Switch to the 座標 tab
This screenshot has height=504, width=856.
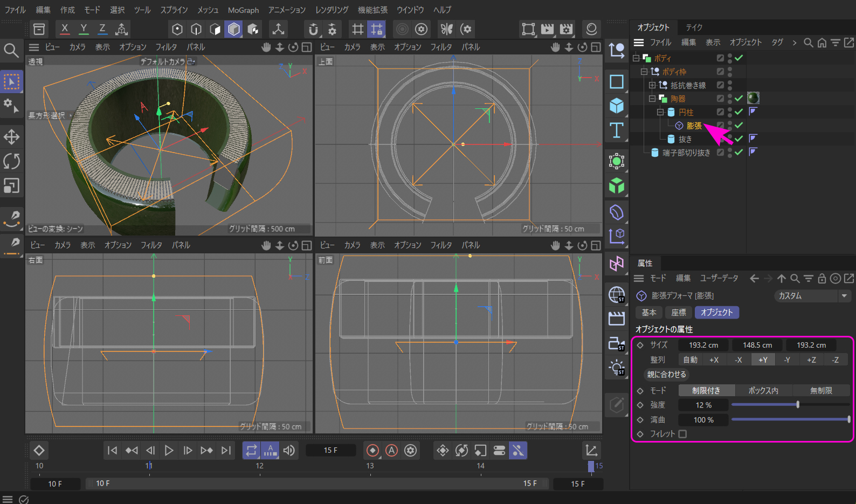tap(679, 313)
